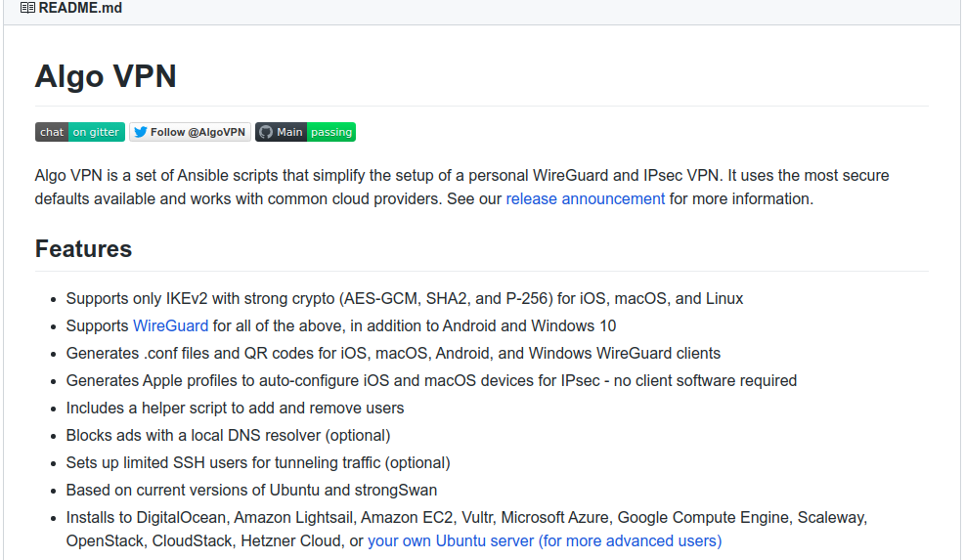Click the "Main" workflow badge label
The height and width of the screenshot is (560, 965).
coord(289,132)
